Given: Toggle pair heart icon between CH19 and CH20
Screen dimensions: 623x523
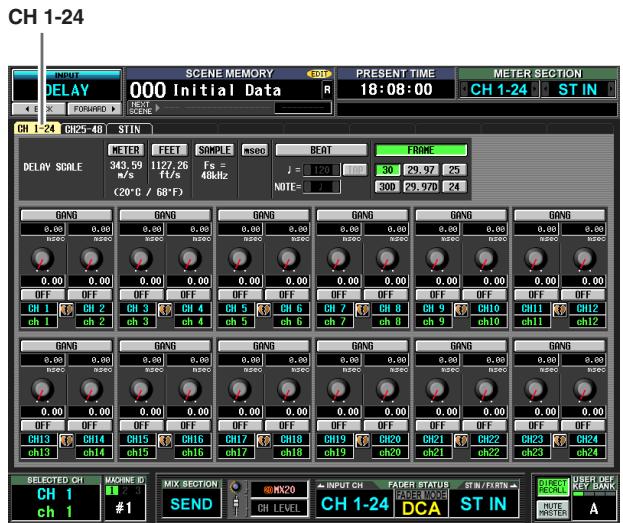Looking at the screenshot, I should (362, 440).
